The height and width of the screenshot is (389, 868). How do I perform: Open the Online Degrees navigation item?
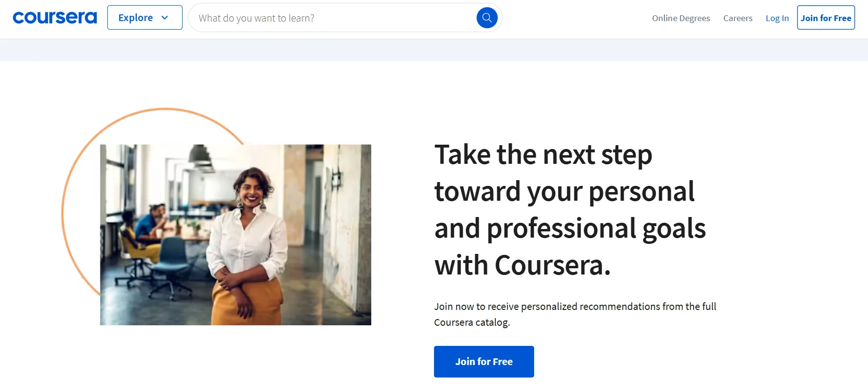(681, 18)
